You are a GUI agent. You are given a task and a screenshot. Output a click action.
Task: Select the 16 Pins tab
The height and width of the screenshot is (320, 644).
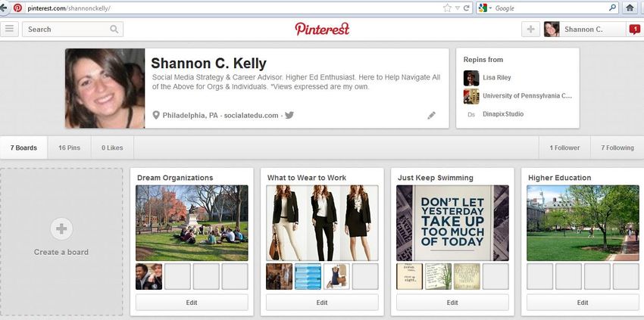pyautogui.click(x=70, y=148)
